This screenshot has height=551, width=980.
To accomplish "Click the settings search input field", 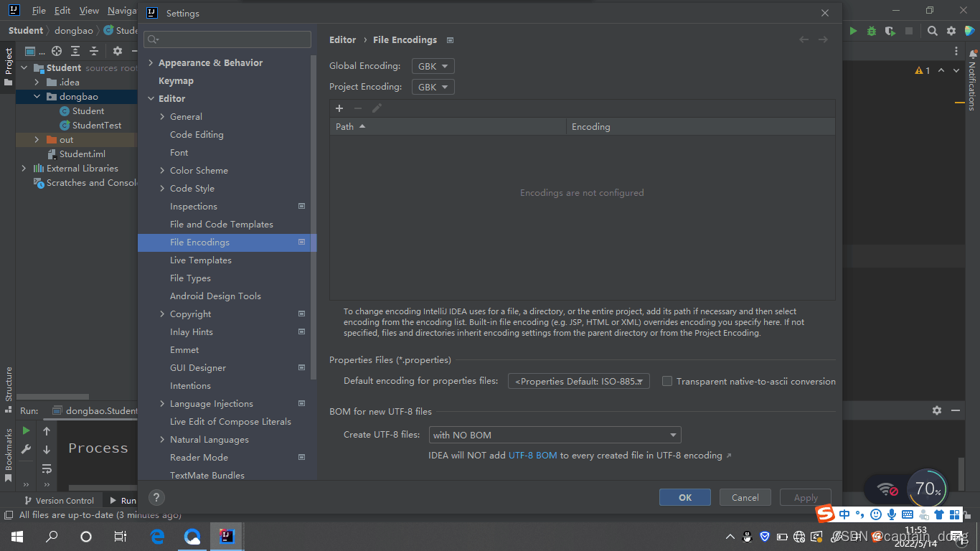I will pyautogui.click(x=227, y=39).
